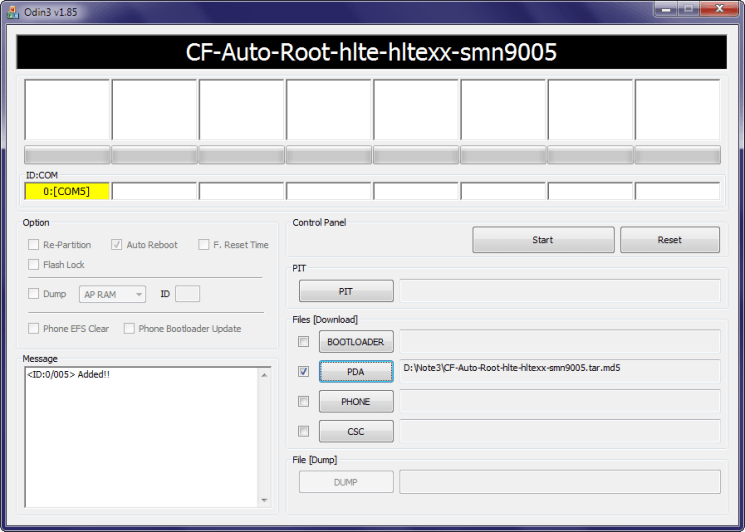Enable the Flash Lock checkbox
Image resolution: width=745 pixels, height=532 pixels.
pos(33,265)
